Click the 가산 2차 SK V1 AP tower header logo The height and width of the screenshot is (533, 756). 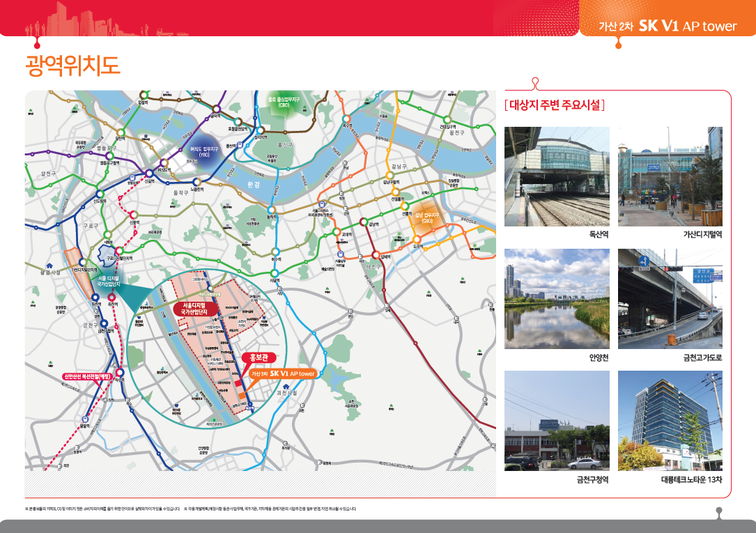(x=668, y=26)
